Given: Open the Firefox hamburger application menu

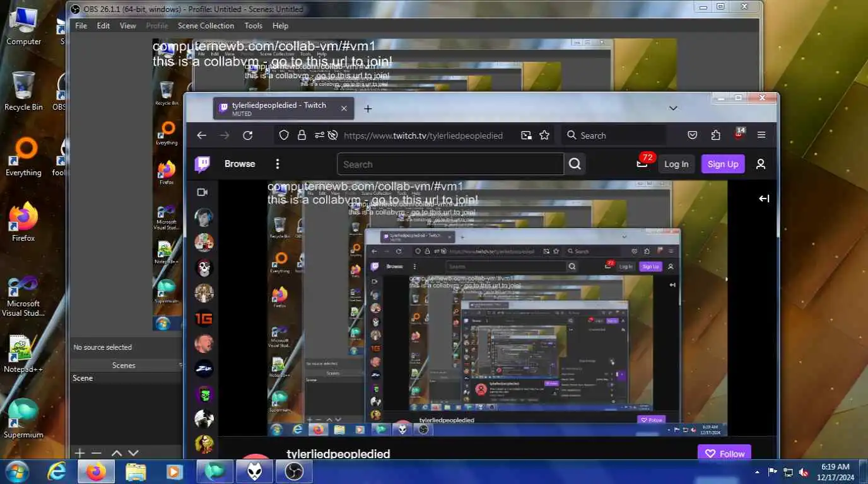Looking at the screenshot, I should coord(761,135).
